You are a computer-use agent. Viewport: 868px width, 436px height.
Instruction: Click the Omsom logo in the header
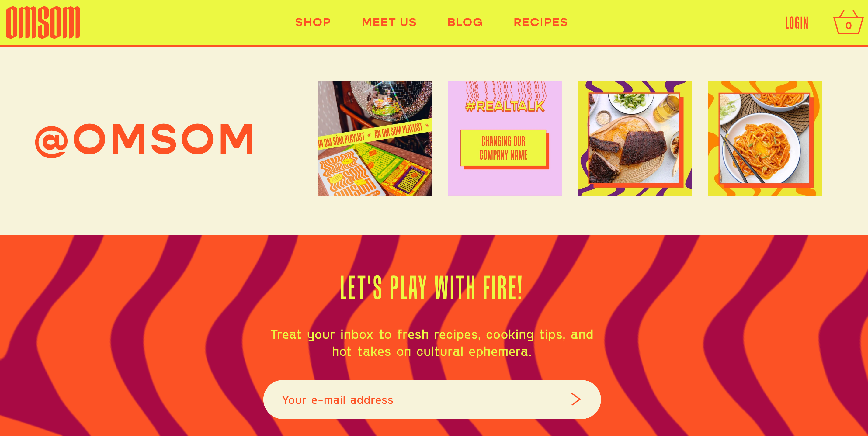43,22
